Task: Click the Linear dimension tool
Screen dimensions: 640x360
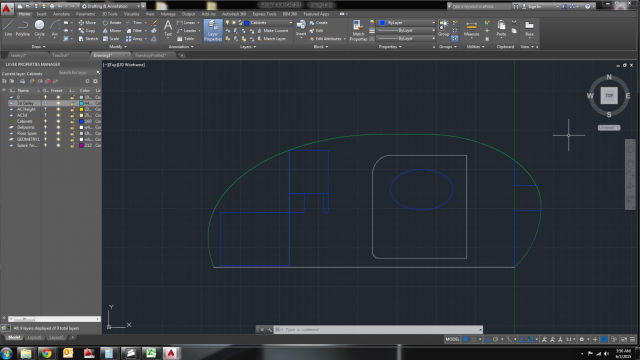Action: (187, 23)
